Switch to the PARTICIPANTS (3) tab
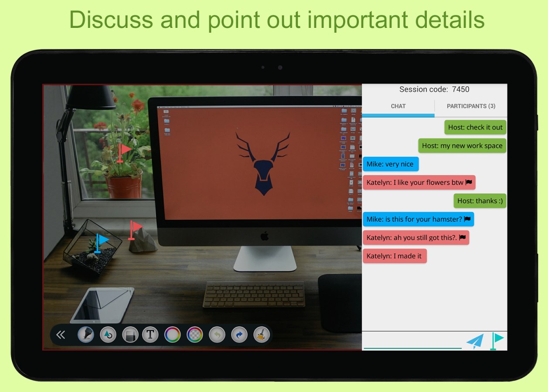 pyautogui.click(x=470, y=106)
